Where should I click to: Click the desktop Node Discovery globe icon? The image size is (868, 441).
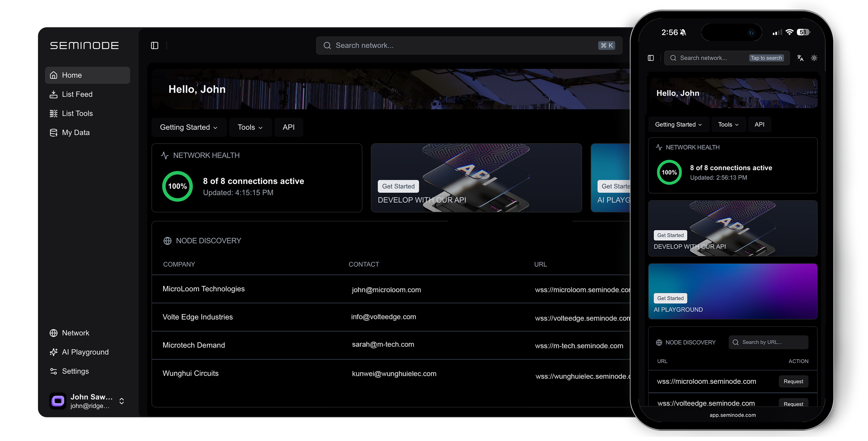(x=168, y=241)
